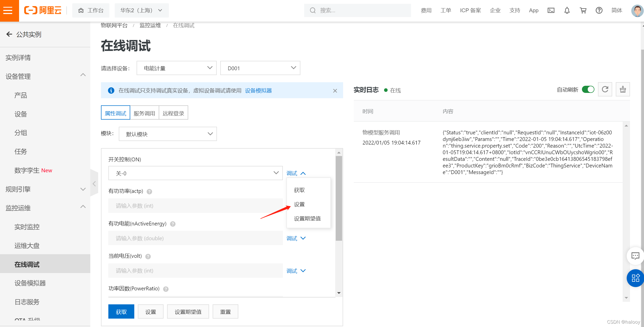Open the 华东2（上海） region dropdown

click(x=141, y=10)
